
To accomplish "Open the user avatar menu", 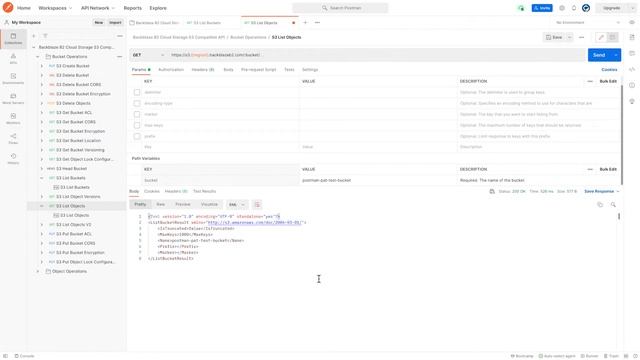I will click(x=586, y=8).
